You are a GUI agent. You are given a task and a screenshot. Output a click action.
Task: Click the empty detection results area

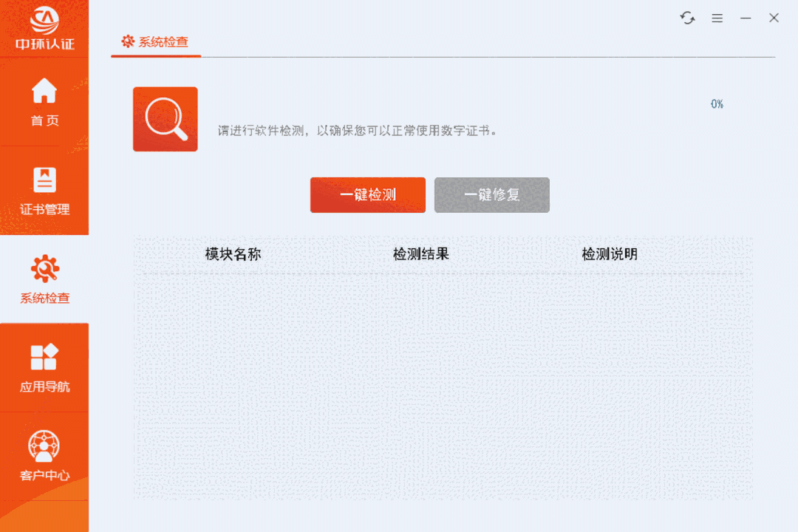(x=442, y=384)
